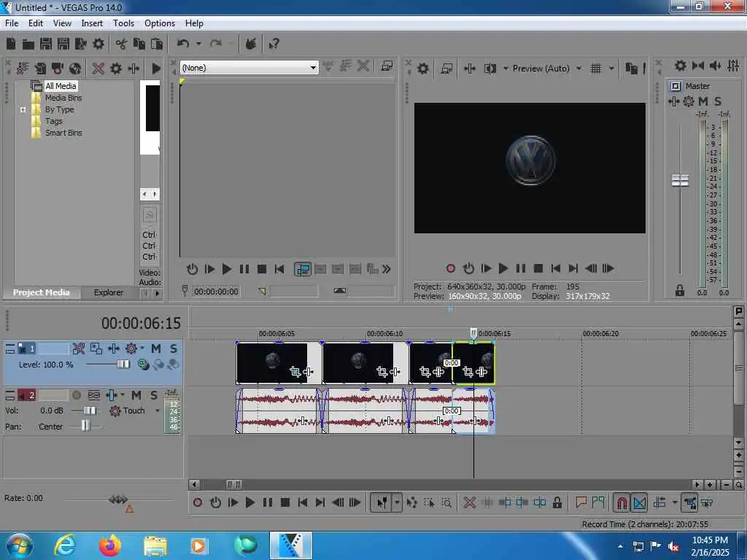Switch to the Explorer tab
The image size is (747, 560).
(108, 292)
